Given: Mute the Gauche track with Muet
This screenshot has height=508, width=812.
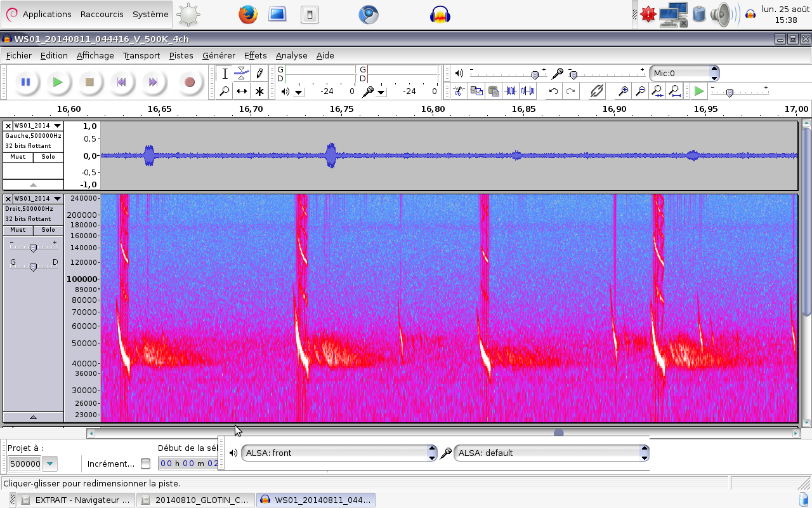Looking at the screenshot, I should [x=18, y=157].
